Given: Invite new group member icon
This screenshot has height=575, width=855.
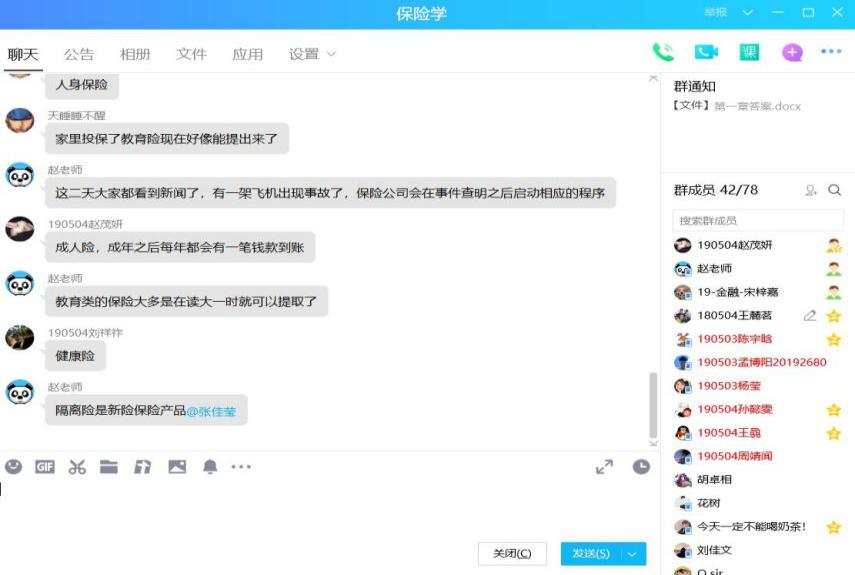Looking at the screenshot, I should click(811, 190).
